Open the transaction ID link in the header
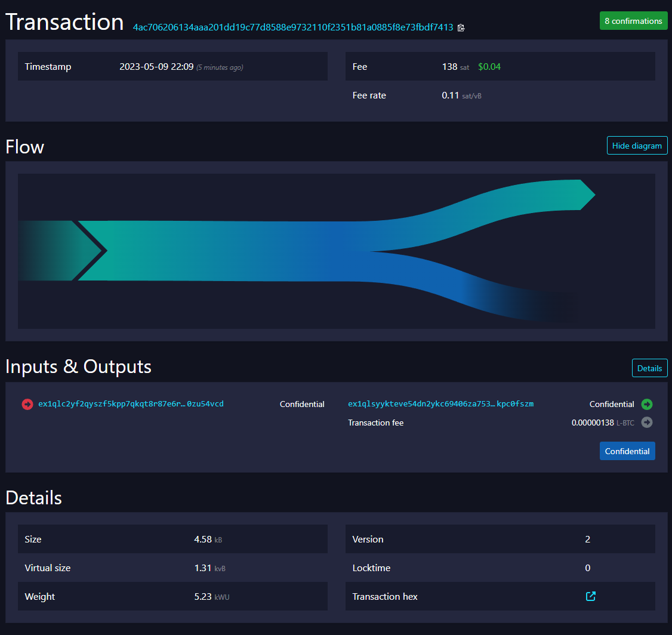 [x=291, y=27]
